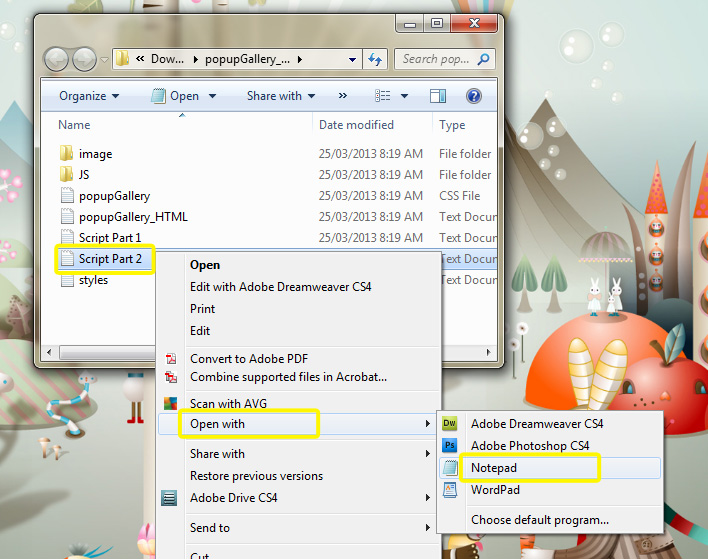Click the WordPad icon in submenu
This screenshot has height=559, width=708.
450,490
